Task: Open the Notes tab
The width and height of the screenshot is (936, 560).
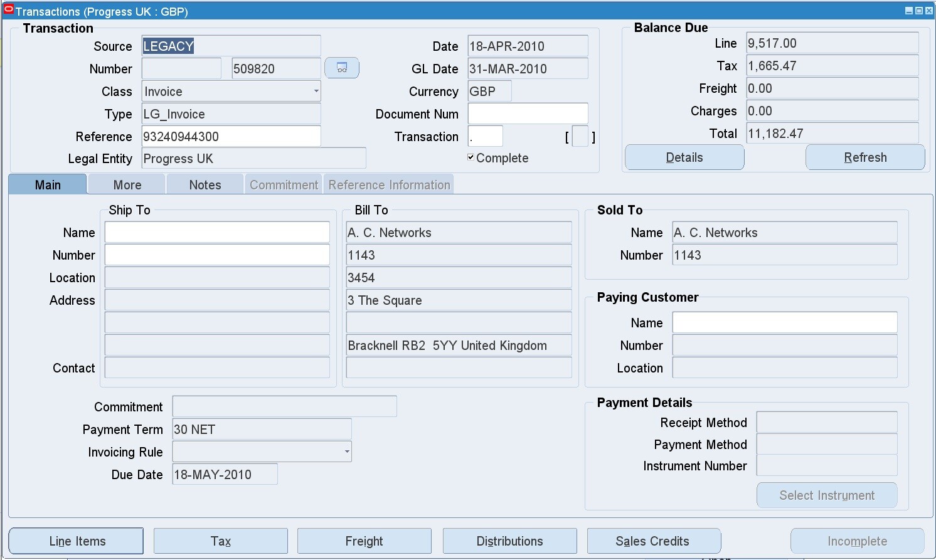Action: [205, 184]
